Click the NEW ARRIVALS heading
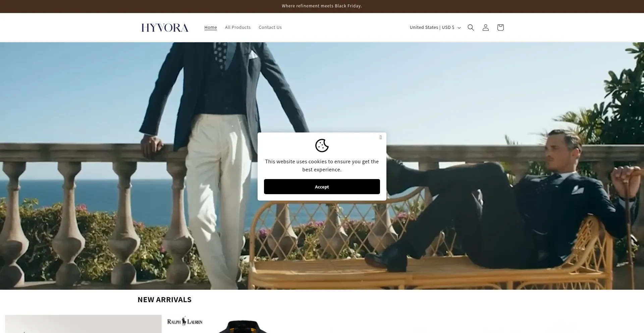The image size is (644, 333). click(x=164, y=299)
